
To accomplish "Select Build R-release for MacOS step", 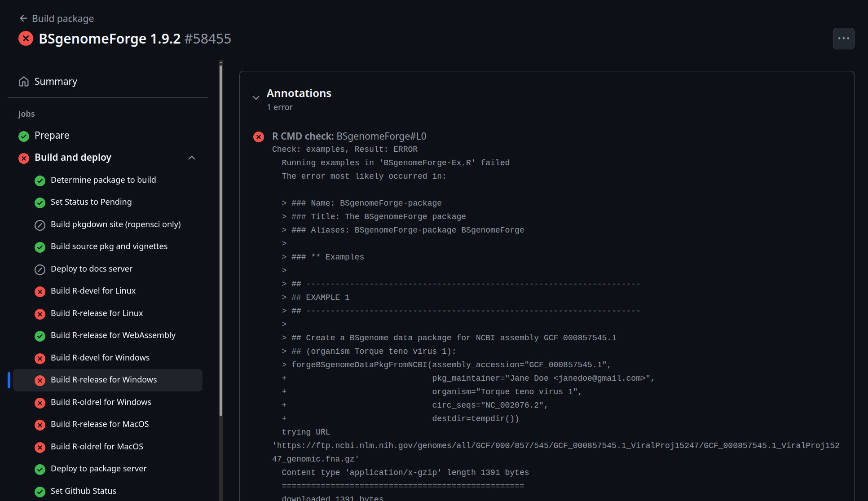I will (x=100, y=424).
